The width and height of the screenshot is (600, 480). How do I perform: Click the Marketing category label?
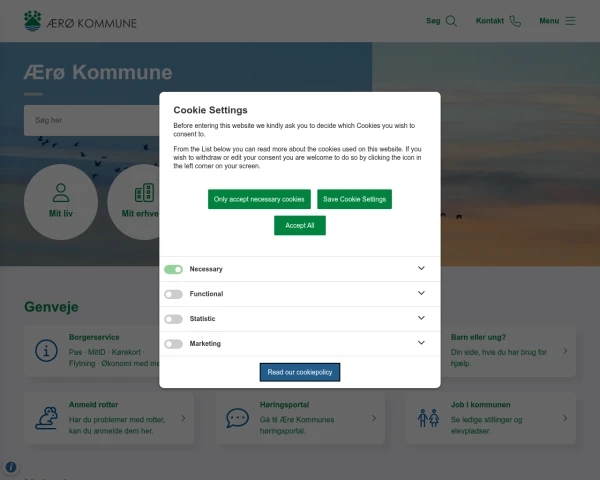[x=205, y=344]
